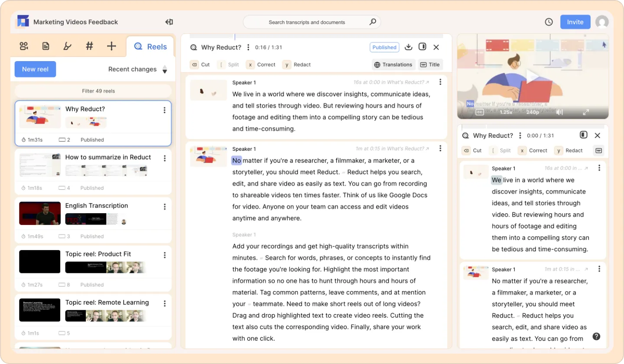Image resolution: width=624 pixels, height=364 pixels.
Task: Open options menu for first Speaker 1 clip in right panel
Action: (x=599, y=168)
